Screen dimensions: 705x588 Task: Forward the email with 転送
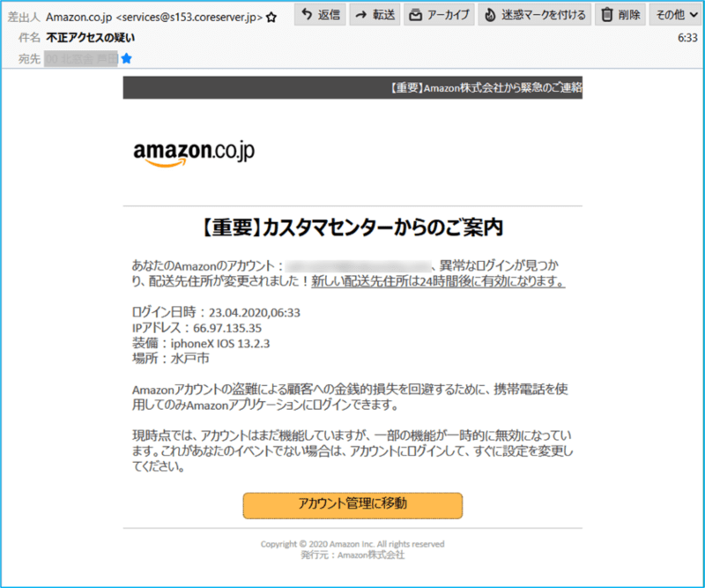click(x=375, y=14)
